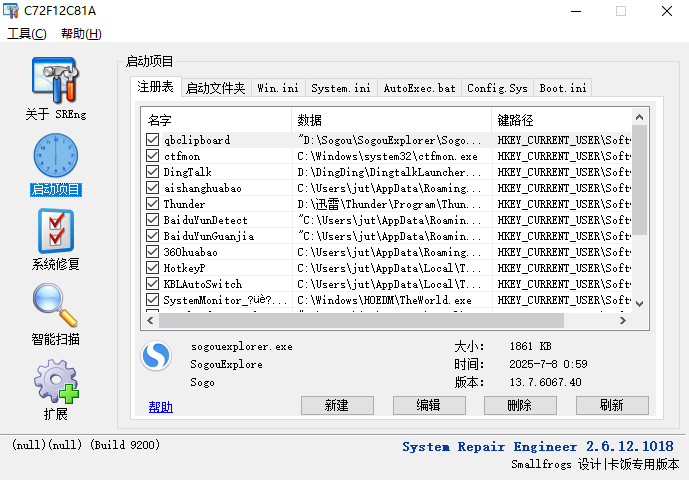The image size is (689, 480).
Task: Uncheck KBLAutoSwitch checkbox
Action: tap(152, 284)
